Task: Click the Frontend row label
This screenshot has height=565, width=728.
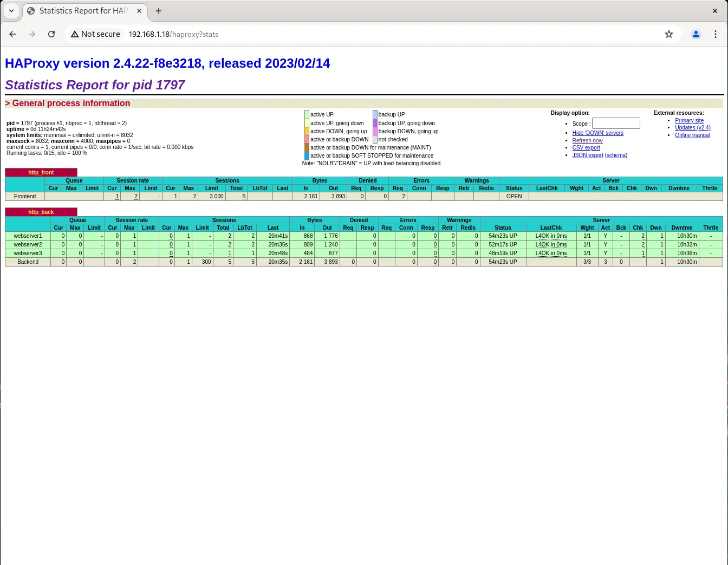Action: click(25, 197)
